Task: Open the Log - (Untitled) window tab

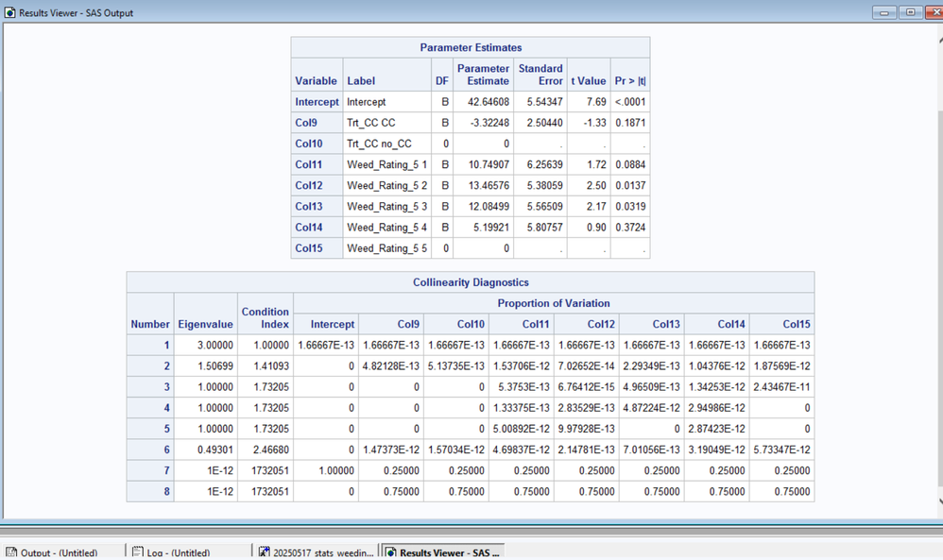Action: click(x=173, y=552)
